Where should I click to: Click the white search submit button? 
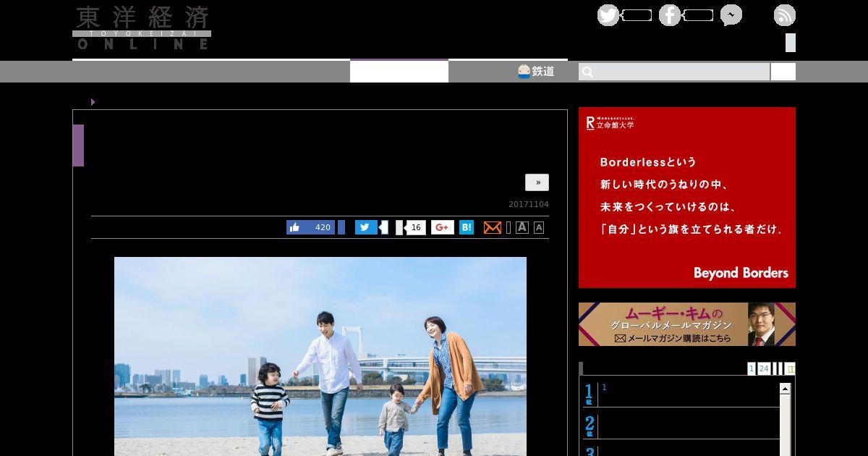(x=783, y=72)
